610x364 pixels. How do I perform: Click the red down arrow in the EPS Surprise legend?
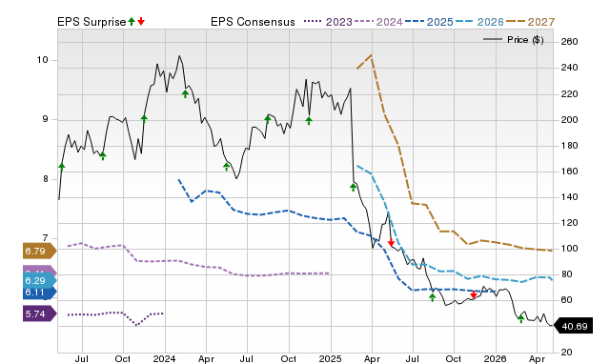[141, 21]
